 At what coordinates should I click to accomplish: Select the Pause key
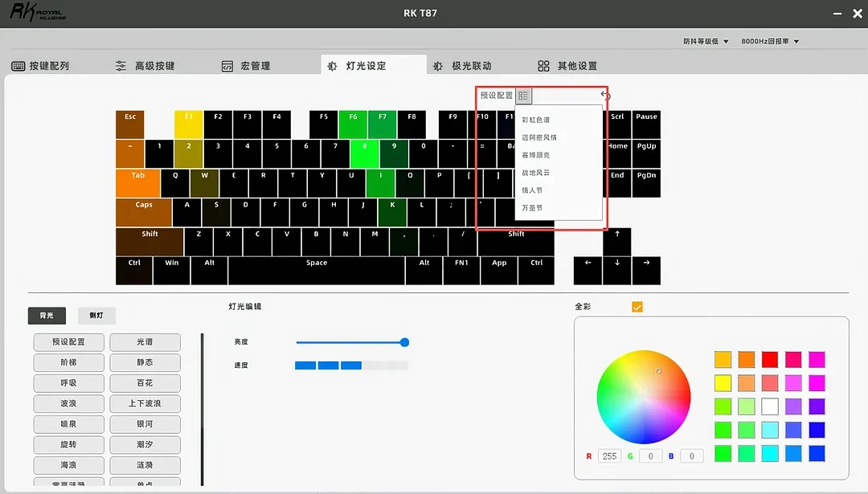click(x=646, y=125)
